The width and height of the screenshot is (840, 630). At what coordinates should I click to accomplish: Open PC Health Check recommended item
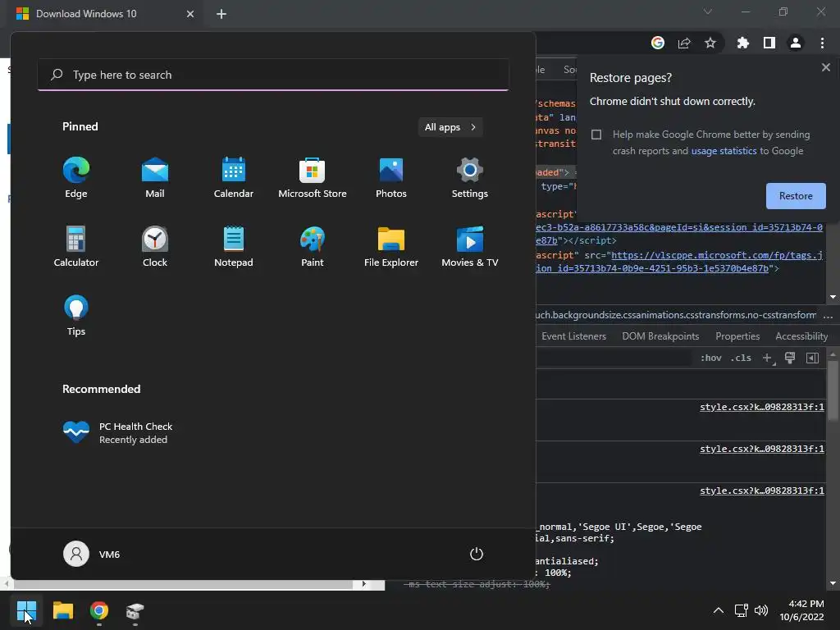[118, 432]
